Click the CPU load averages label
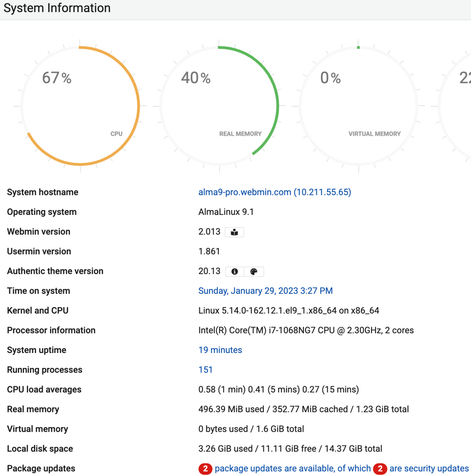The width and height of the screenshot is (471, 476). click(44, 389)
